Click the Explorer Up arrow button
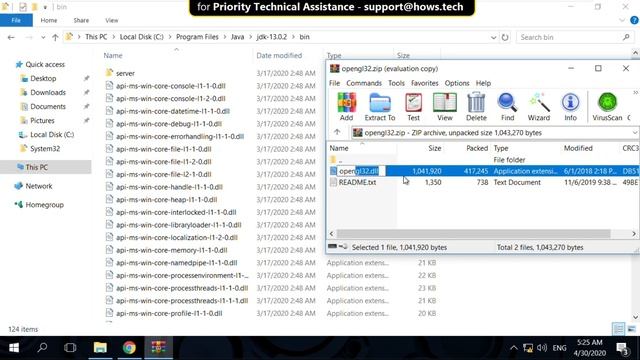Viewport: 640px width, 360px height. click(x=55, y=37)
